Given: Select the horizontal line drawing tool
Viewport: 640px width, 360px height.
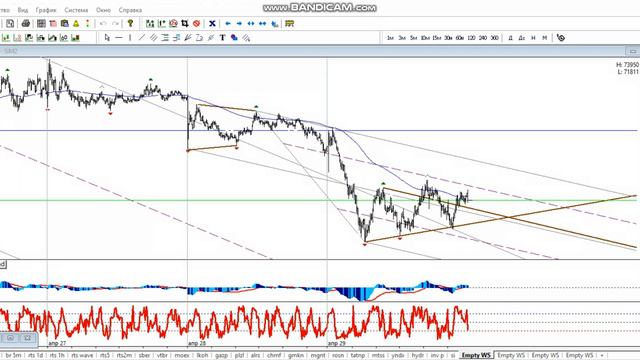Looking at the screenshot, I should [x=118, y=38].
